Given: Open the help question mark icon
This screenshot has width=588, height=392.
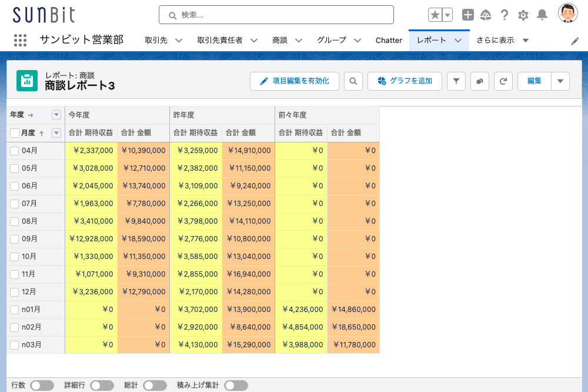Looking at the screenshot, I should 505,15.
